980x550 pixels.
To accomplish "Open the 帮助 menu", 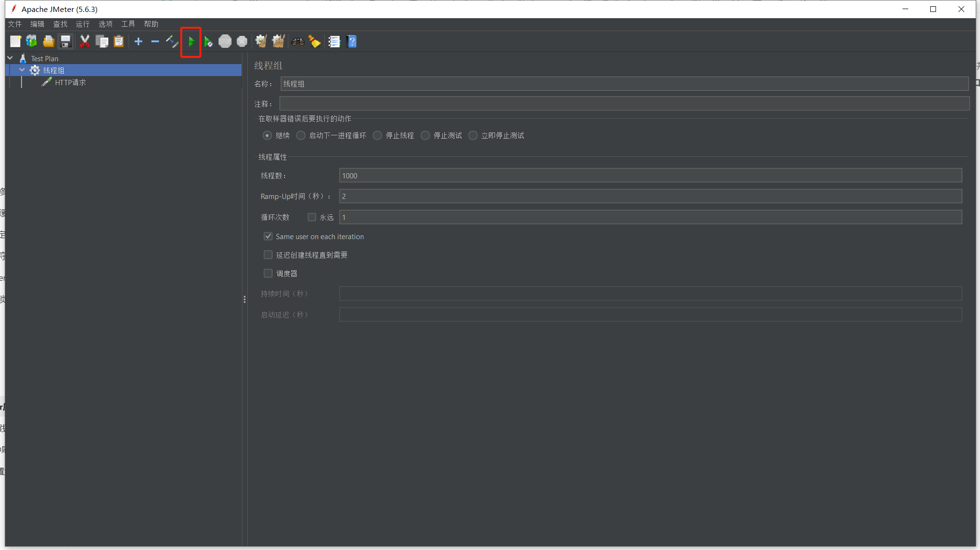I will tap(151, 24).
